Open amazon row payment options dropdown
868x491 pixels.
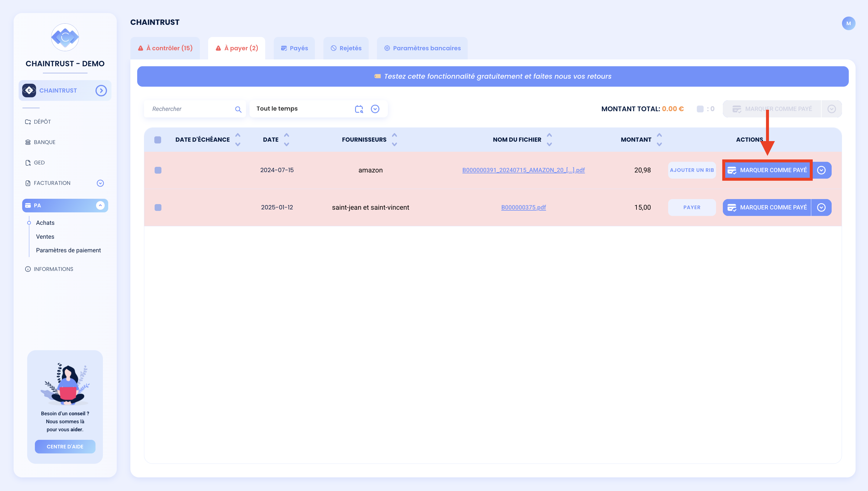(x=822, y=170)
